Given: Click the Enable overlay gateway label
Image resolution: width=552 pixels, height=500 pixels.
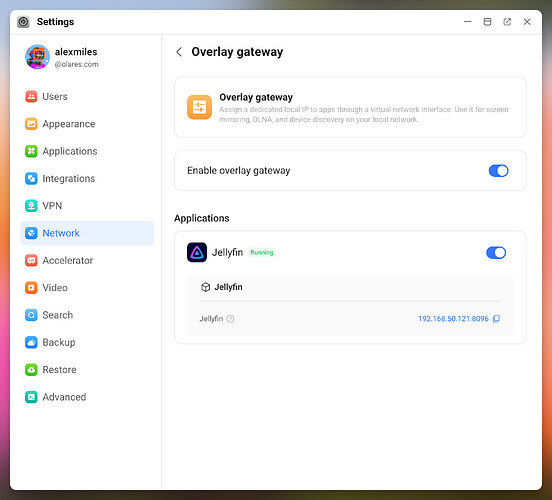Looking at the screenshot, I should tap(239, 171).
